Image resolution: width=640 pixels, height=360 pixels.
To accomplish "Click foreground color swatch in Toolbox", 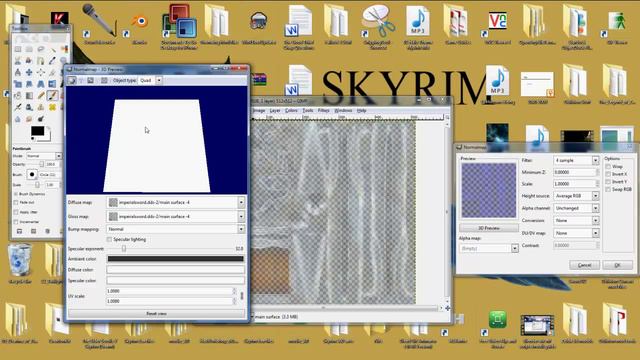I will coord(38,131).
